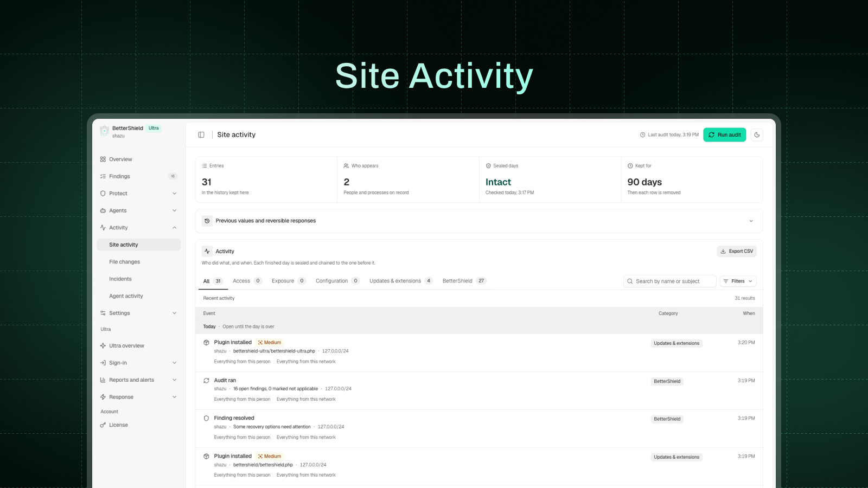The width and height of the screenshot is (868, 488).
Task: Switch to dark mode with moon icon
Action: pyautogui.click(x=757, y=135)
